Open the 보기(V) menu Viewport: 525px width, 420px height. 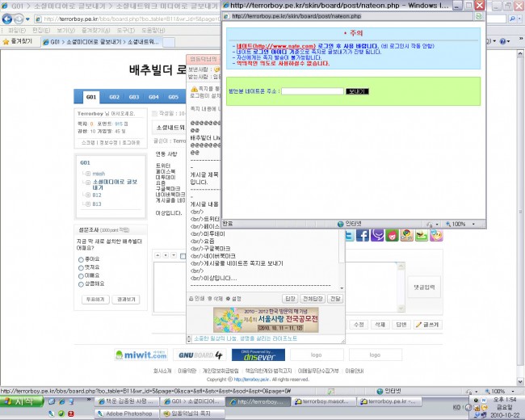pyautogui.click(x=65, y=30)
